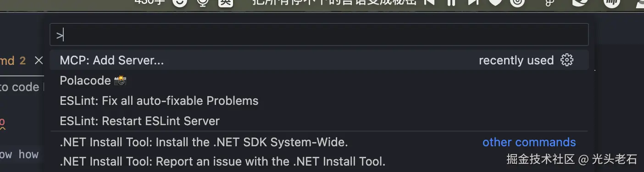Click the gear icon beside MCP: Add Server
This screenshot has height=172, width=644.
pos(567,60)
